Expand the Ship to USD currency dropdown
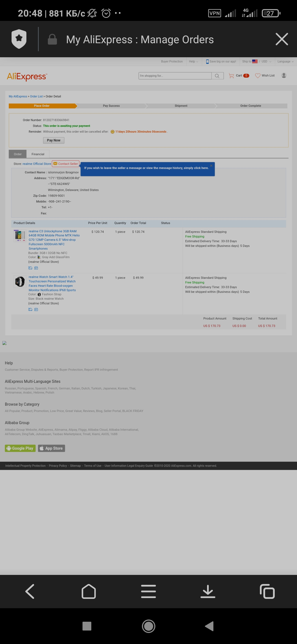297x644 pixels. [257, 61]
